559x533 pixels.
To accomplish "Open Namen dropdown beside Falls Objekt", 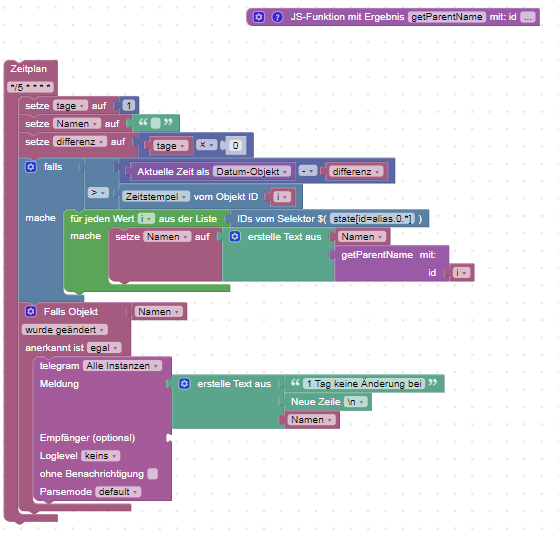I will click(159, 312).
